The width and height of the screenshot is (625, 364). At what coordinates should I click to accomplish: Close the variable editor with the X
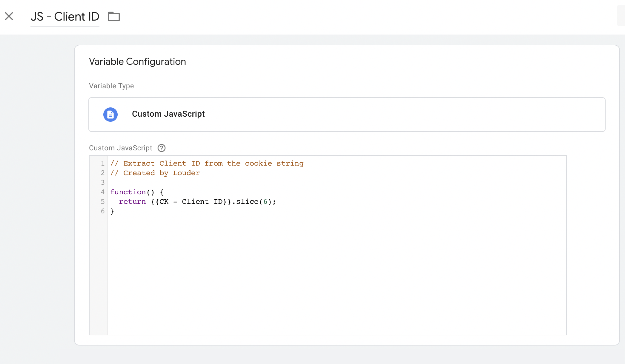[9, 16]
